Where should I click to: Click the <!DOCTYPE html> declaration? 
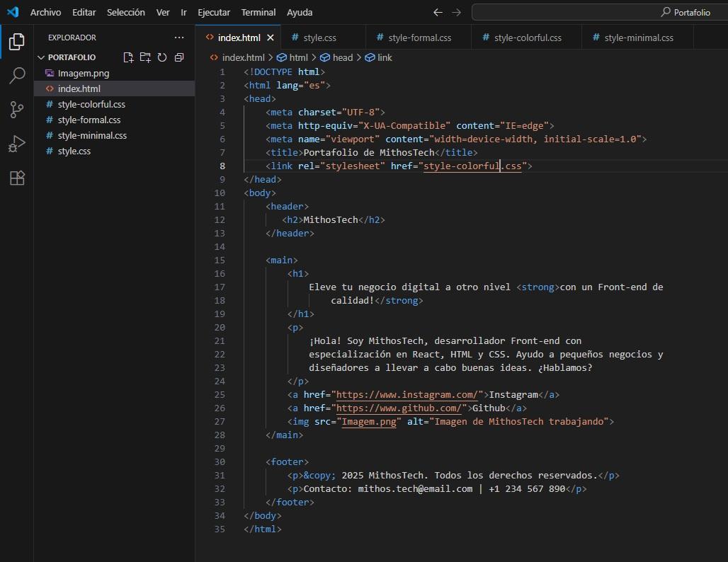tap(285, 71)
